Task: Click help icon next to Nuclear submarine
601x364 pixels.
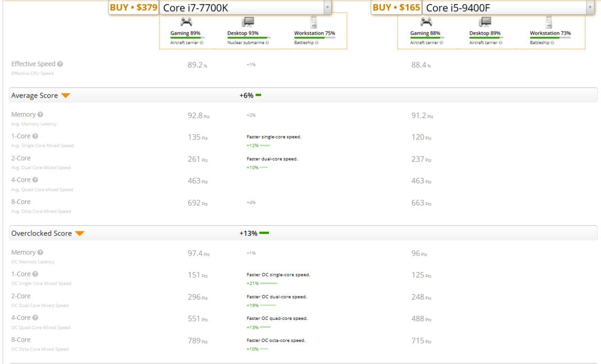Action: click(267, 42)
